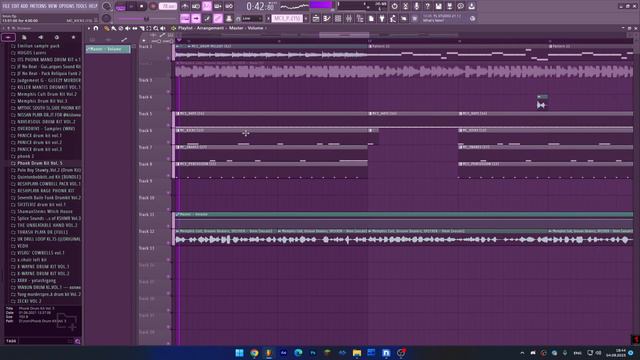
Task: Click the Track 11 header label
Action: tap(146, 214)
